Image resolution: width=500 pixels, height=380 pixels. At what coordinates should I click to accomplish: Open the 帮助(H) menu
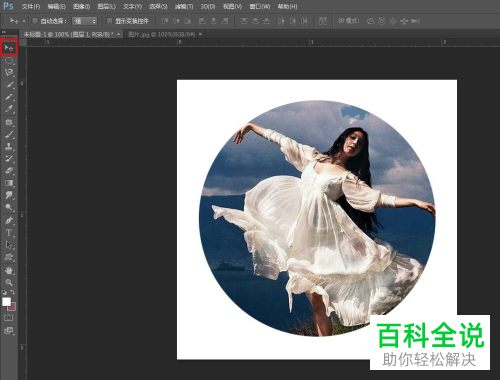[287, 6]
